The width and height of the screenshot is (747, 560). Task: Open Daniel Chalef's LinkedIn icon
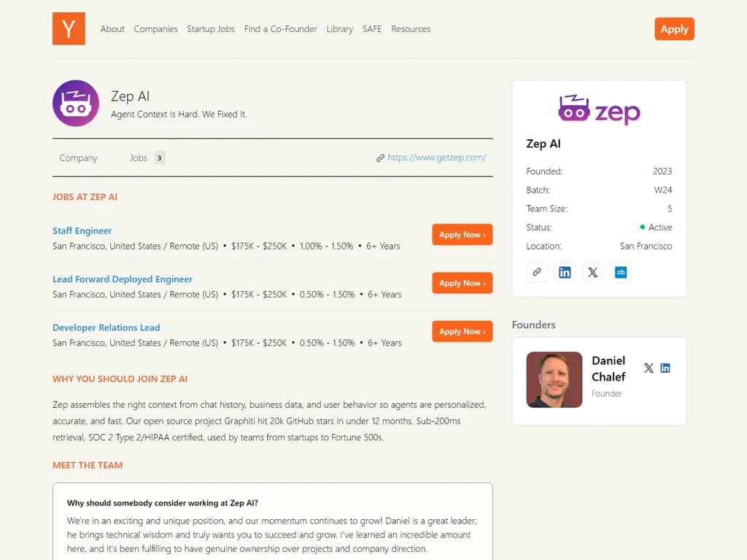666,368
